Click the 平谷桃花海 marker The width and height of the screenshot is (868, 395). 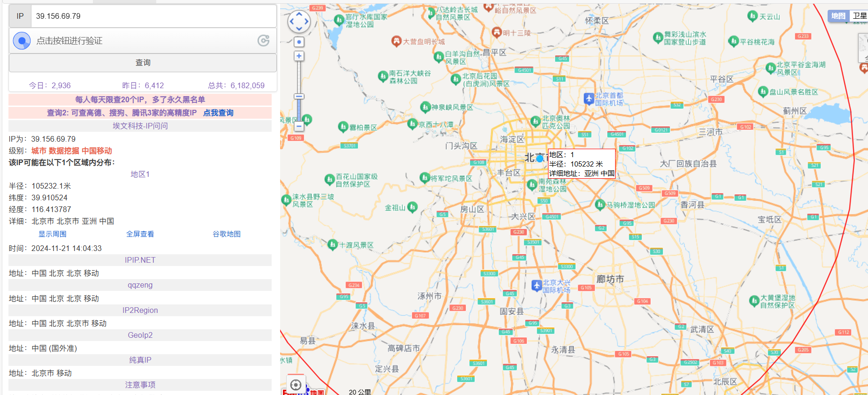pos(733,42)
